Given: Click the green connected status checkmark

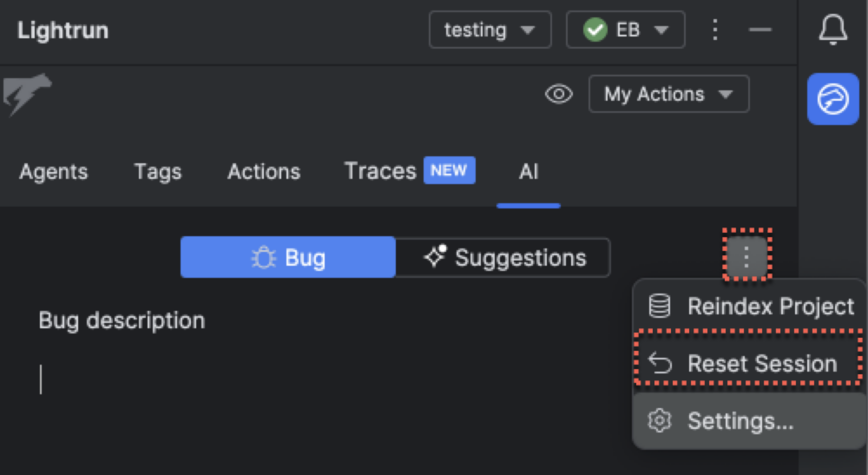Looking at the screenshot, I should pyautogui.click(x=595, y=30).
